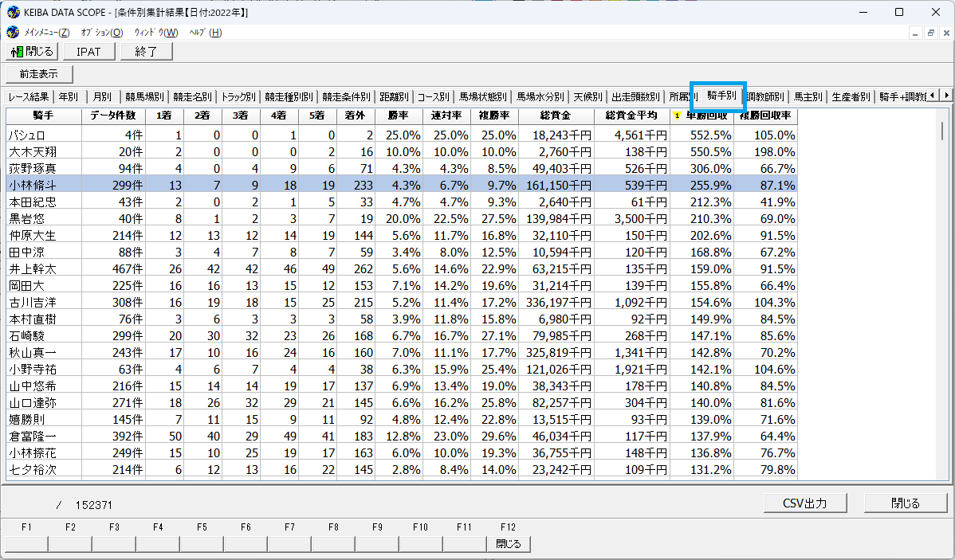Select the 秋山真一 jockey row

pos(402,352)
